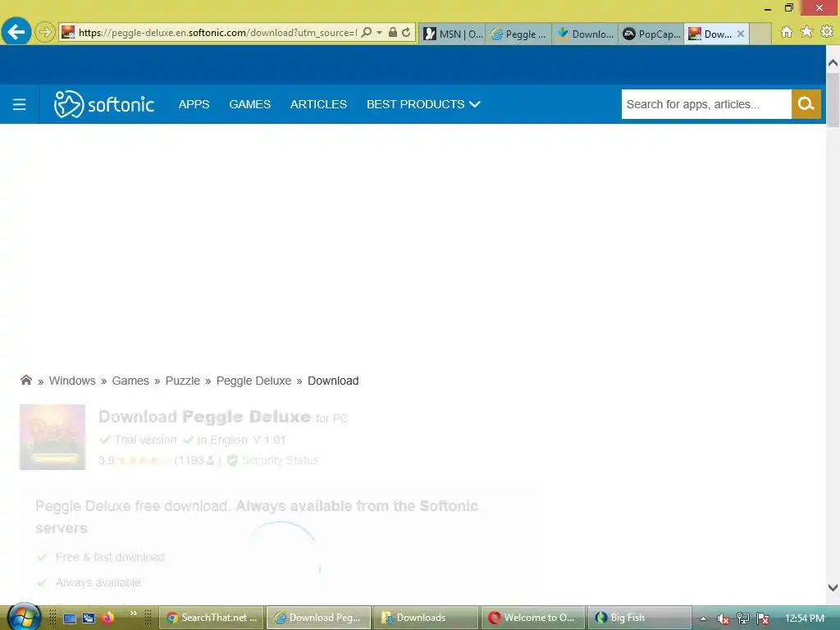Click the breadcrumb home icon
This screenshot has width=840, height=630.
click(25, 381)
